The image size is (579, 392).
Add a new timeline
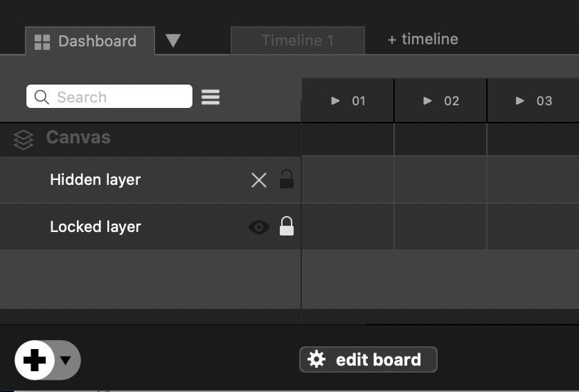[x=422, y=39]
